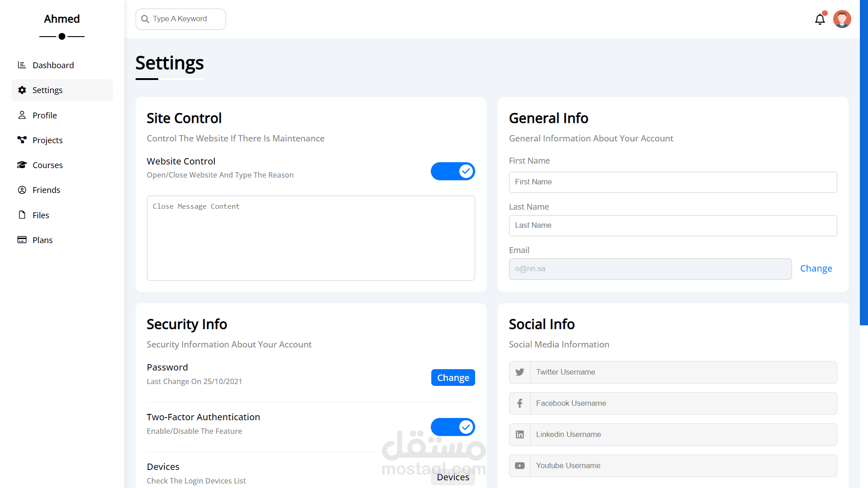Toggle the Website Control switch
Screen dimensions: 868x488
(453, 171)
